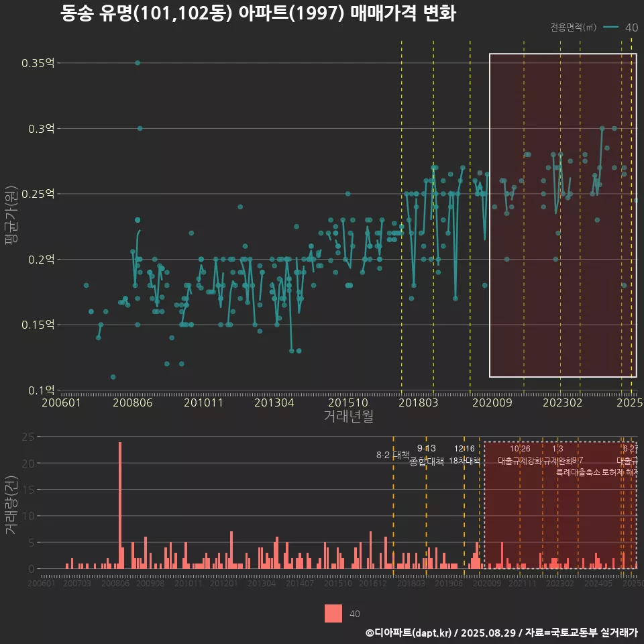This screenshot has height=644, width=644.
Task: Click the teal line sample in top legend
Action: [610, 27]
